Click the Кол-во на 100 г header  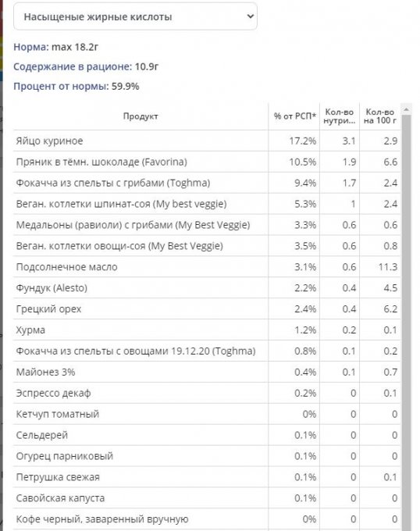[x=379, y=116]
